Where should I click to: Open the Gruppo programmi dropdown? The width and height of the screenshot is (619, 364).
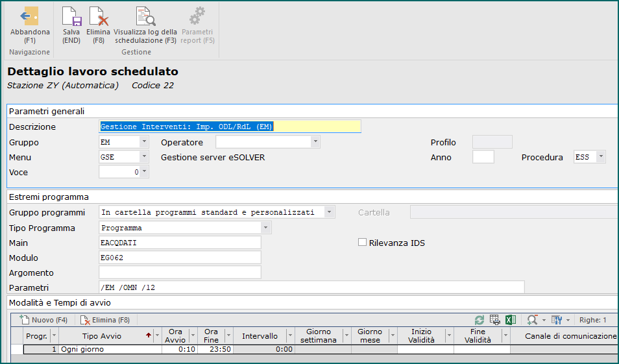(330, 212)
